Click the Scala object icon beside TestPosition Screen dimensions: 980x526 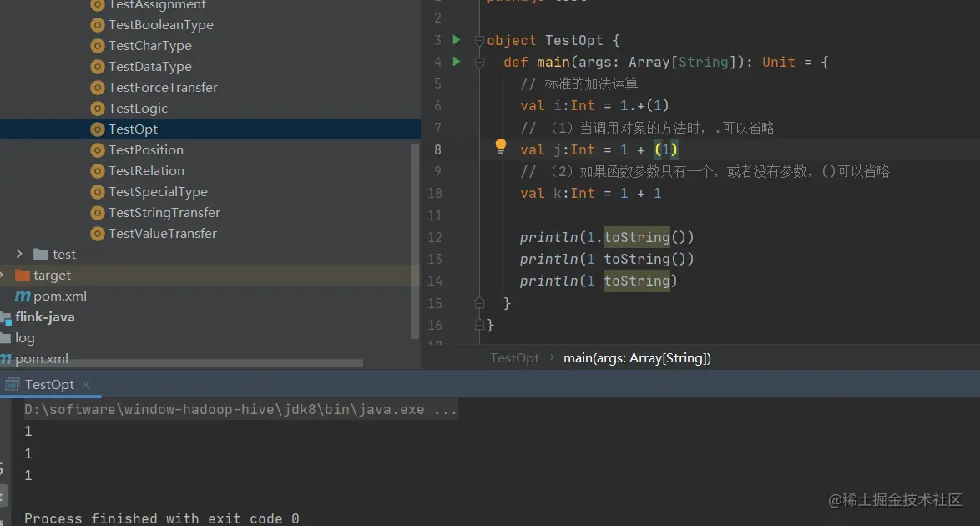(97, 150)
